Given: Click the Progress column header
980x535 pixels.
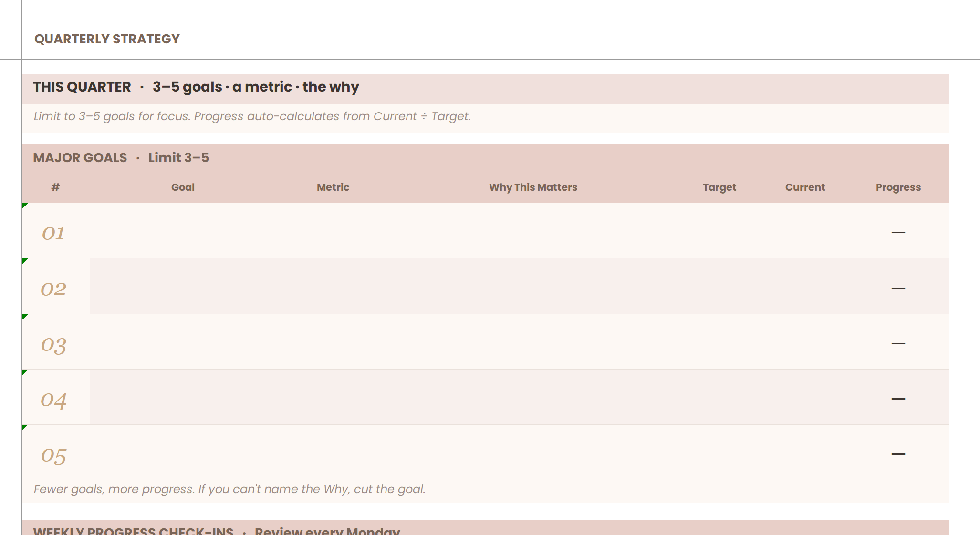Looking at the screenshot, I should coord(898,187).
